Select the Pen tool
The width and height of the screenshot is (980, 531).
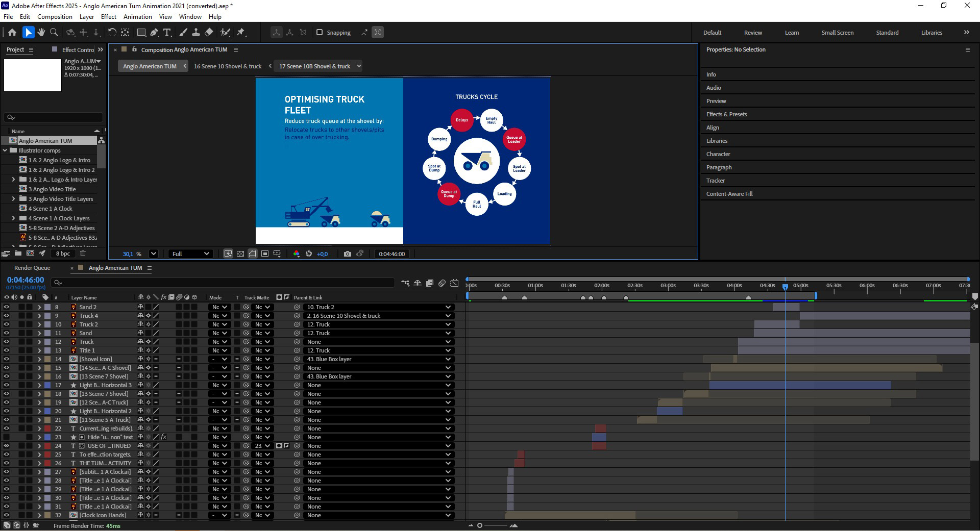pyautogui.click(x=154, y=32)
